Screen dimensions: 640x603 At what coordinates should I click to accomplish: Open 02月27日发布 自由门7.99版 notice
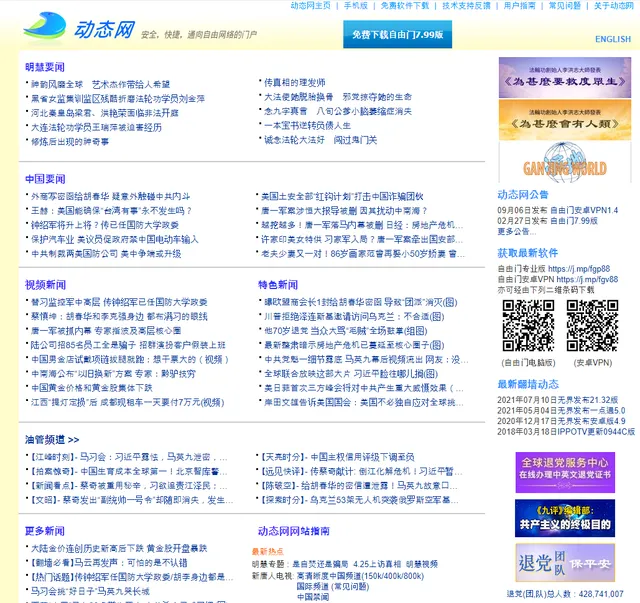[x=547, y=221]
